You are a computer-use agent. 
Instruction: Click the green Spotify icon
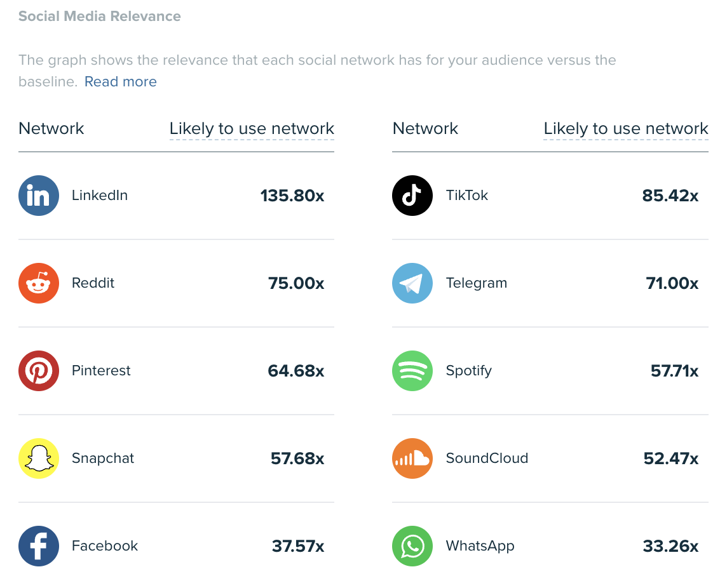point(412,371)
